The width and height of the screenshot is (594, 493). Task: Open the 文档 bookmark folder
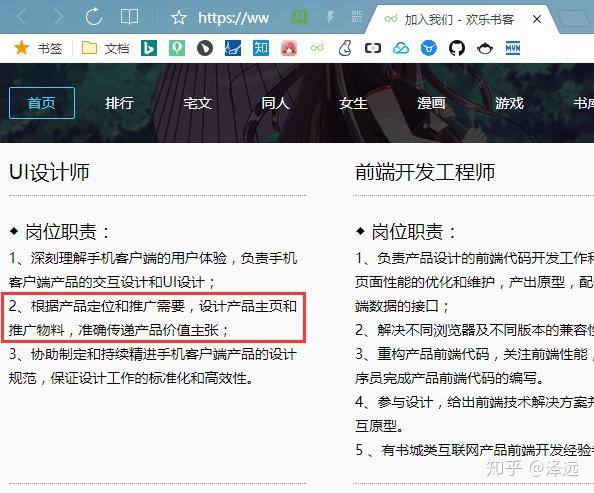(105, 48)
